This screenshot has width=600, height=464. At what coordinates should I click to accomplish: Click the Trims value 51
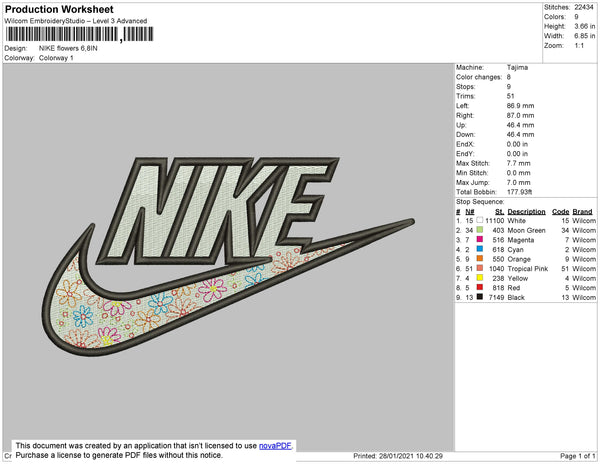[x=510, y=96]
